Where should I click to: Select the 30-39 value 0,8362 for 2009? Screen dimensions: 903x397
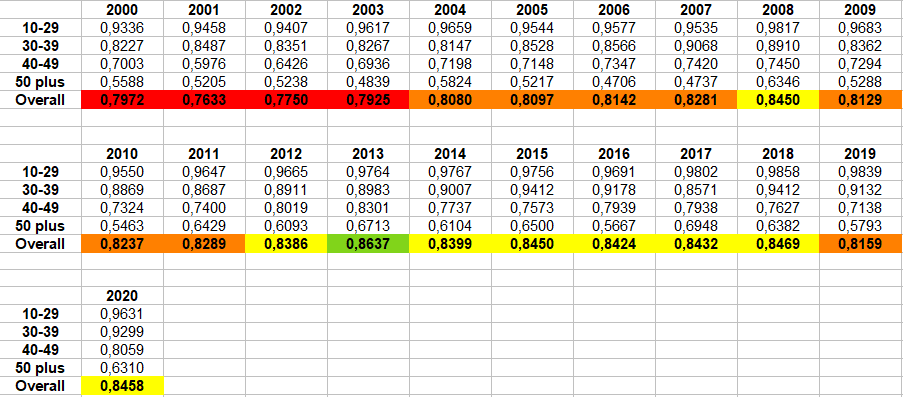(x=860, y=46)
